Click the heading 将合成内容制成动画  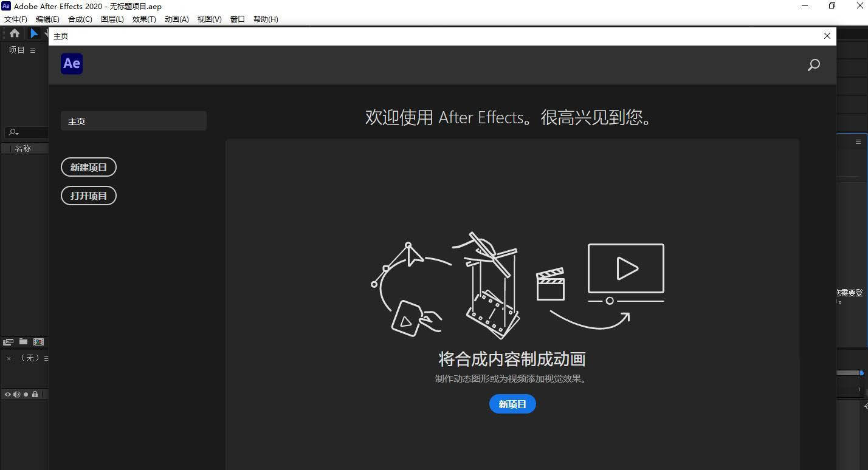[512, 359]
